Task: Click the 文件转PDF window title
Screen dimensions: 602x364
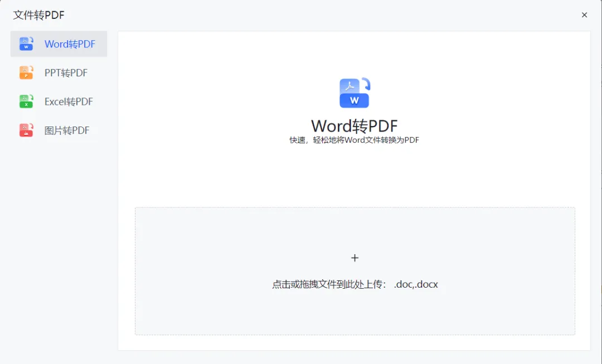Action: click(39, 15)
